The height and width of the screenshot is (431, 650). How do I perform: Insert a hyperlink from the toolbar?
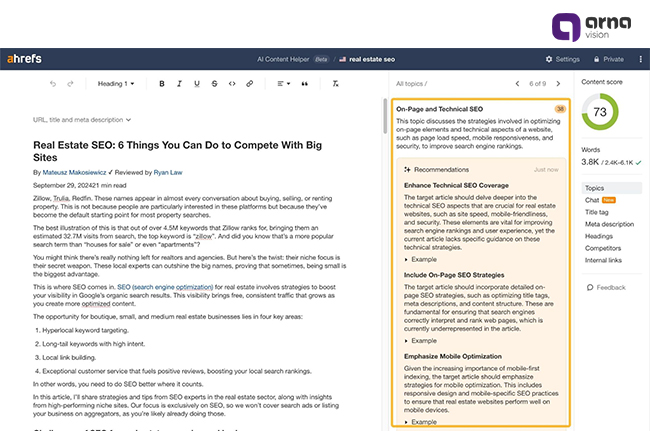coord(251,84)
